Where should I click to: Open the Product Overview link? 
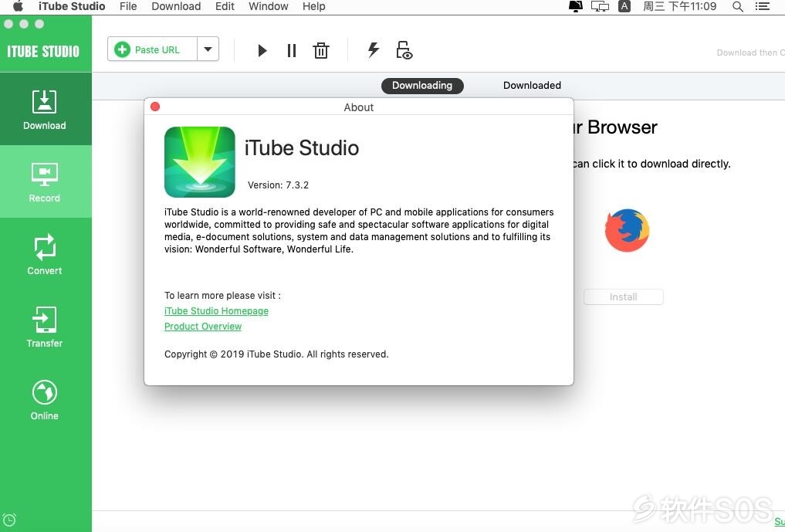[x=203, y=327]
